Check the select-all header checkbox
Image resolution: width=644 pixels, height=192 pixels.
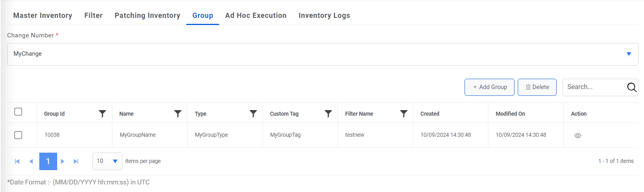click(x=18, y=112)
